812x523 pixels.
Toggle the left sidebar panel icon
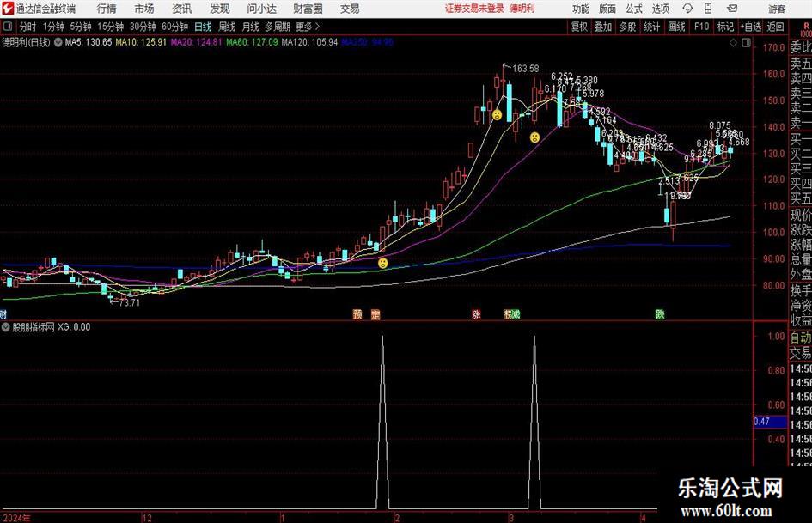click(8, 27)
